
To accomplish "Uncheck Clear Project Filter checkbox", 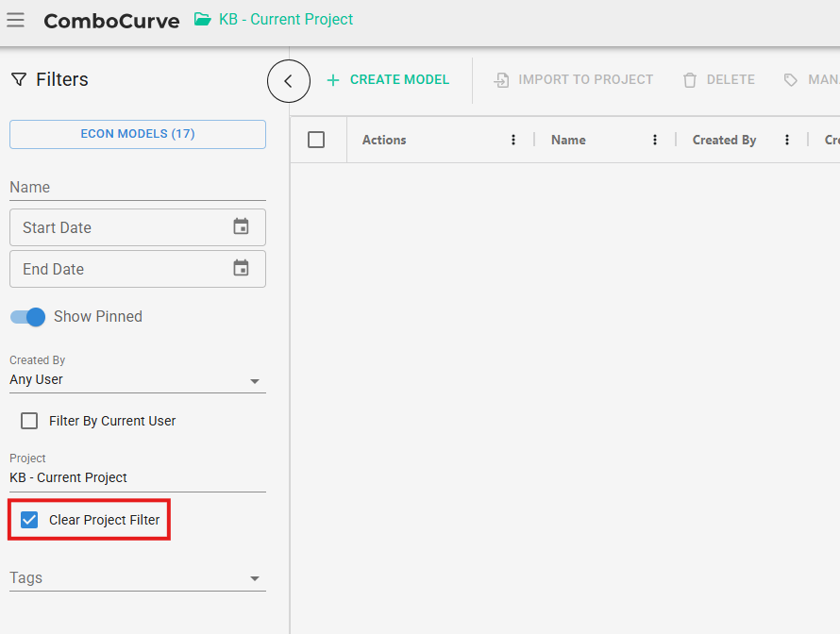I will click(29, 520).
